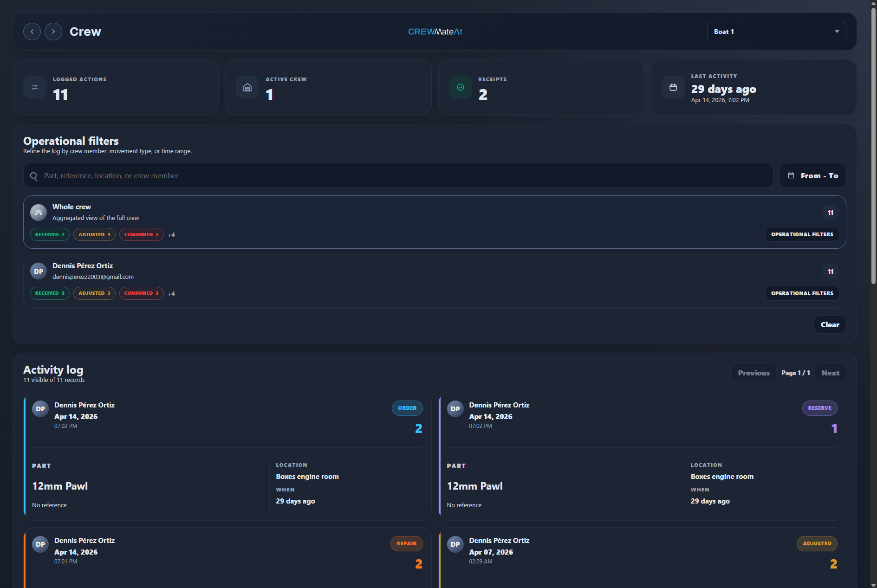The width and height of the screenshot is (877, 588).
Task: Click DP avatar on the RESERVE log card
Action: point(455,409)
